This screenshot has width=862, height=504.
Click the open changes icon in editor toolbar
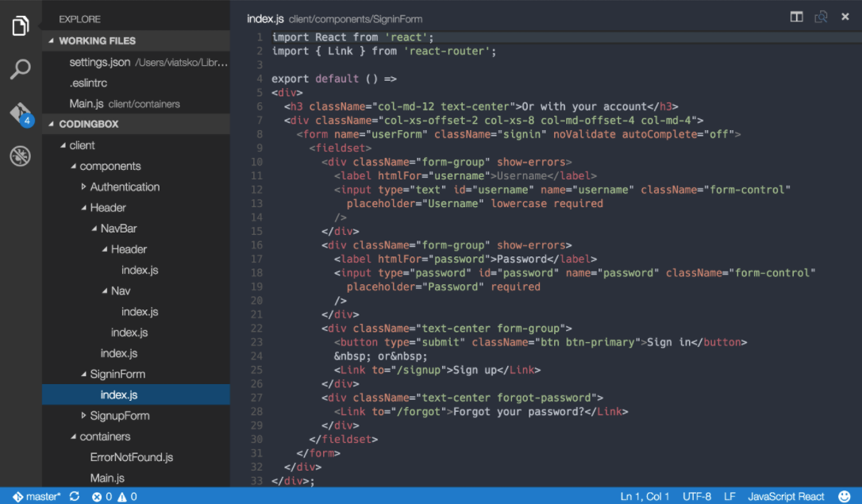[821, 17]
